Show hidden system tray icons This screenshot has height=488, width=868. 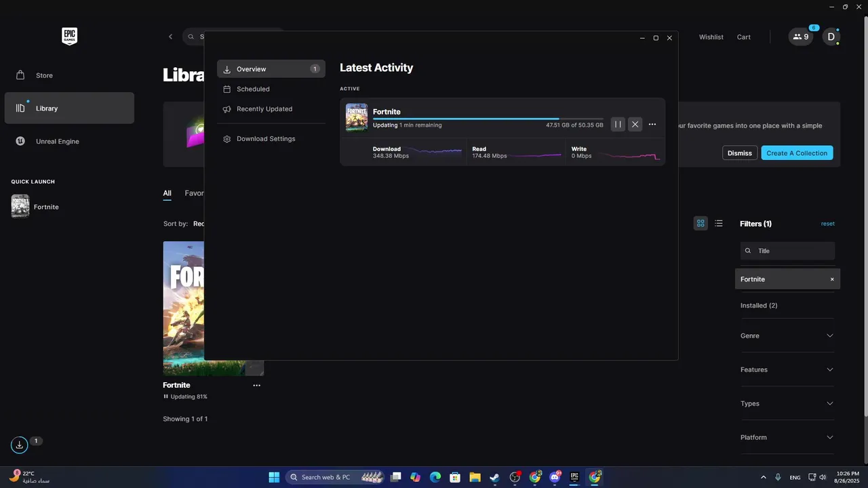(x=764, y=477)
